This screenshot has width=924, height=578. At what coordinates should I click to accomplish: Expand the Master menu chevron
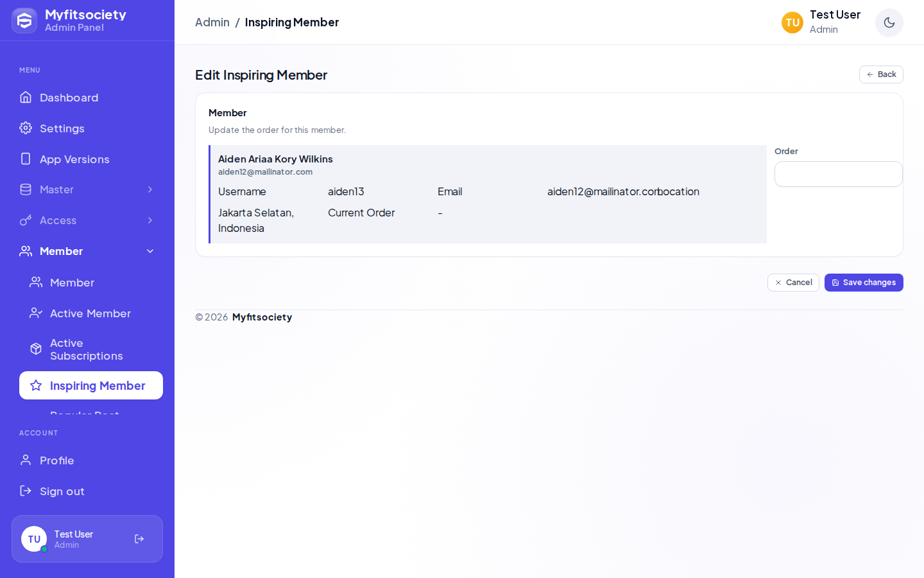150,189
